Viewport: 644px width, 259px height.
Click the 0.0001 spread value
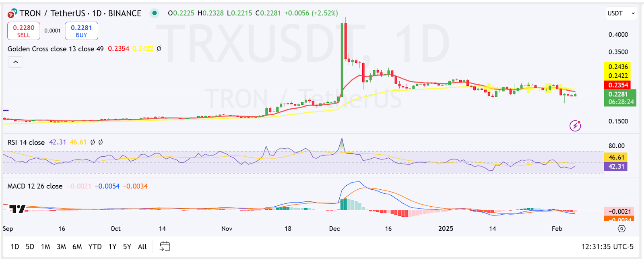pyautogui.click(x=52, y=31)
